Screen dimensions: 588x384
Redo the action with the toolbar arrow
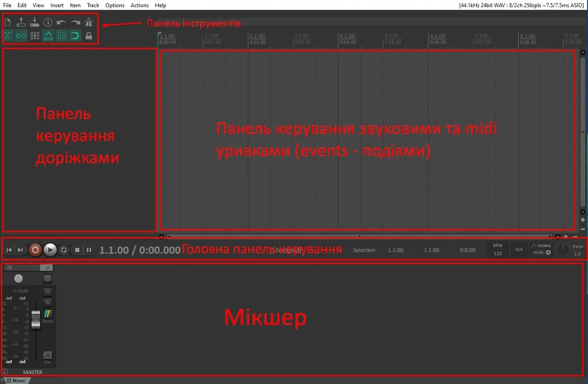click(x=75, y=22)
